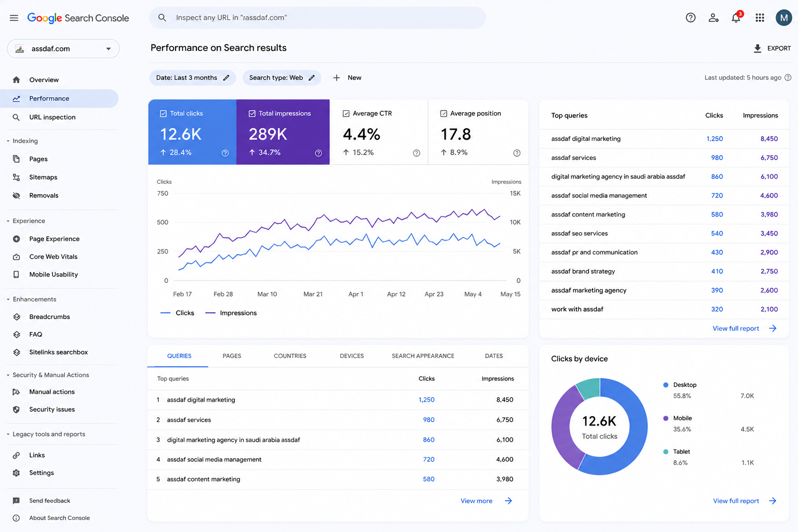Click 'work with assdaf' query row

point(664,309)
